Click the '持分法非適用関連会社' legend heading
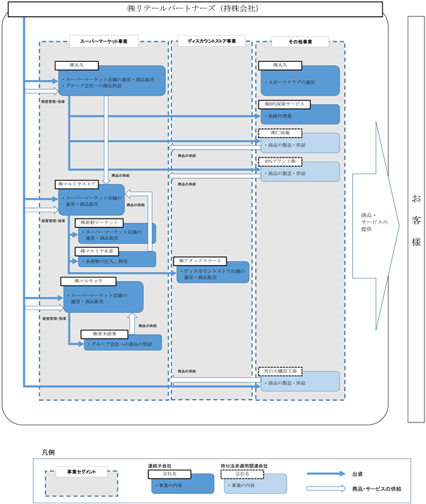 [244, 466]
